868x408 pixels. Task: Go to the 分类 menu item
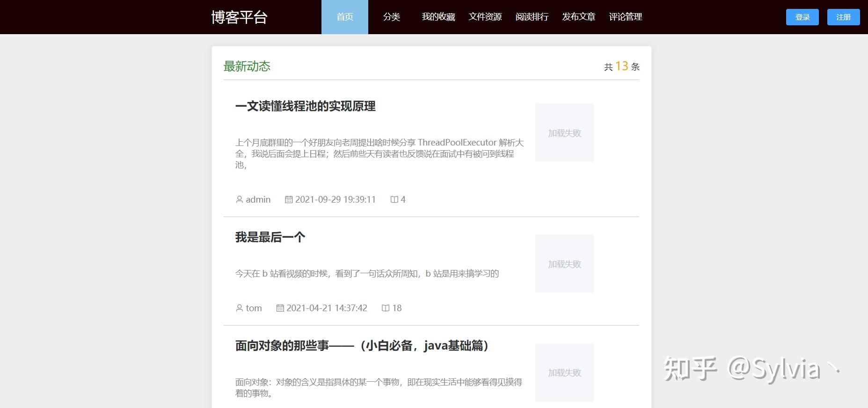(392, 17)
